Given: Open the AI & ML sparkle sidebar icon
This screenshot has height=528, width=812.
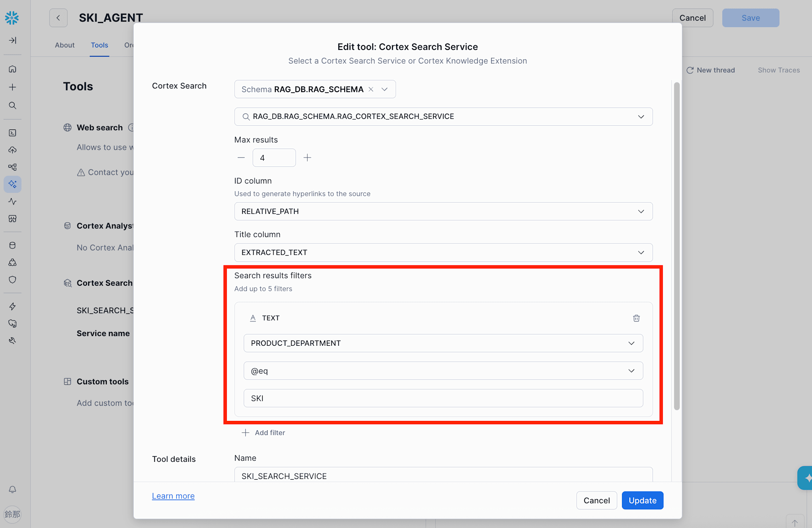Looking at the screenshot, I should click(13, 184).
